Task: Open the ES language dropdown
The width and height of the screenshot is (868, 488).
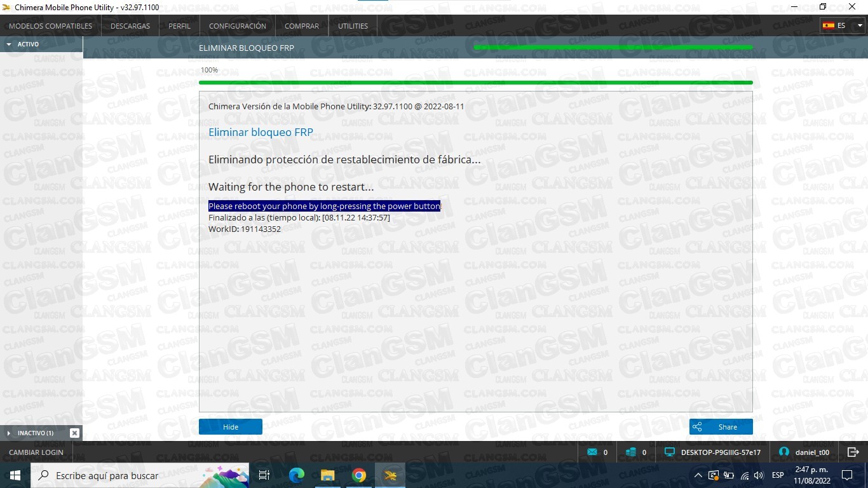Action: [843, 26]
